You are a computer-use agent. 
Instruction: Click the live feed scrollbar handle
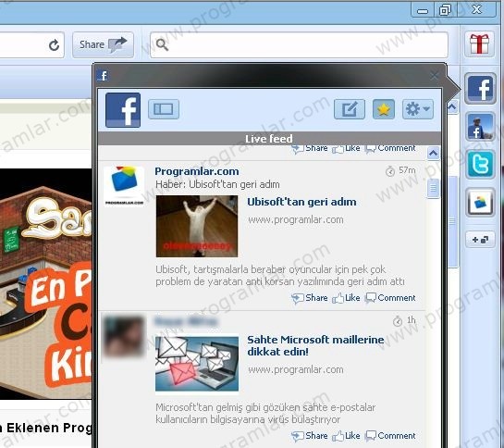[x=434, y=188]
